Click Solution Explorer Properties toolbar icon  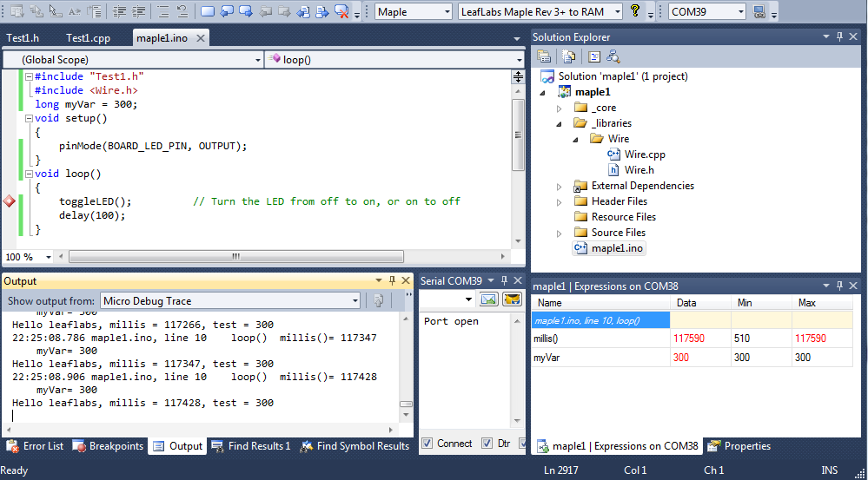544,56
